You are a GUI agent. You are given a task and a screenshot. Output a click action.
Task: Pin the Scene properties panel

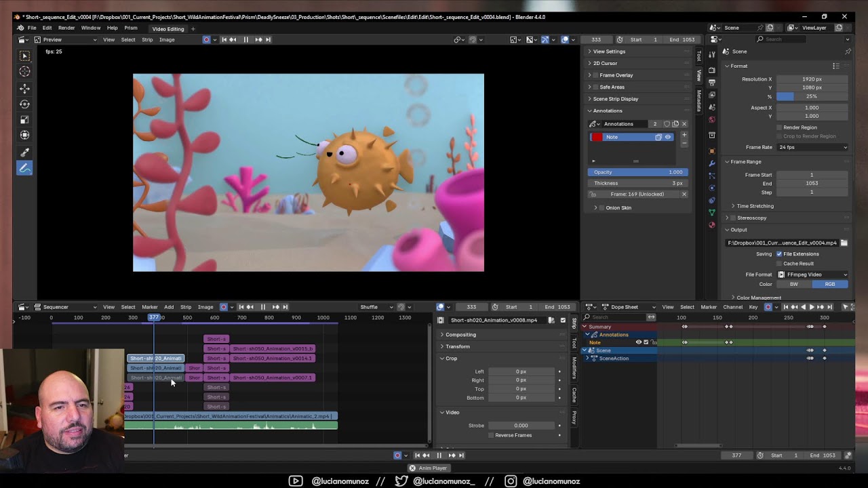tap(847, 52)
